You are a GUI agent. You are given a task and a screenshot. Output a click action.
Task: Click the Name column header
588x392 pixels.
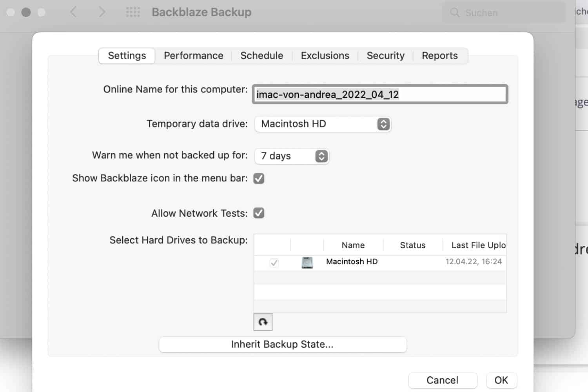(x=353, y=245)
